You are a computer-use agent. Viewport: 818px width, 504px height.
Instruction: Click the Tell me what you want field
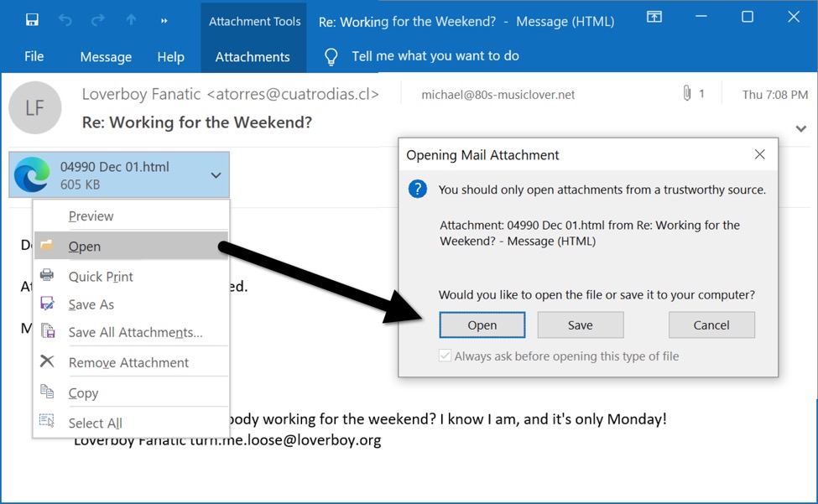pyautogui.click(x=435, y=56)
